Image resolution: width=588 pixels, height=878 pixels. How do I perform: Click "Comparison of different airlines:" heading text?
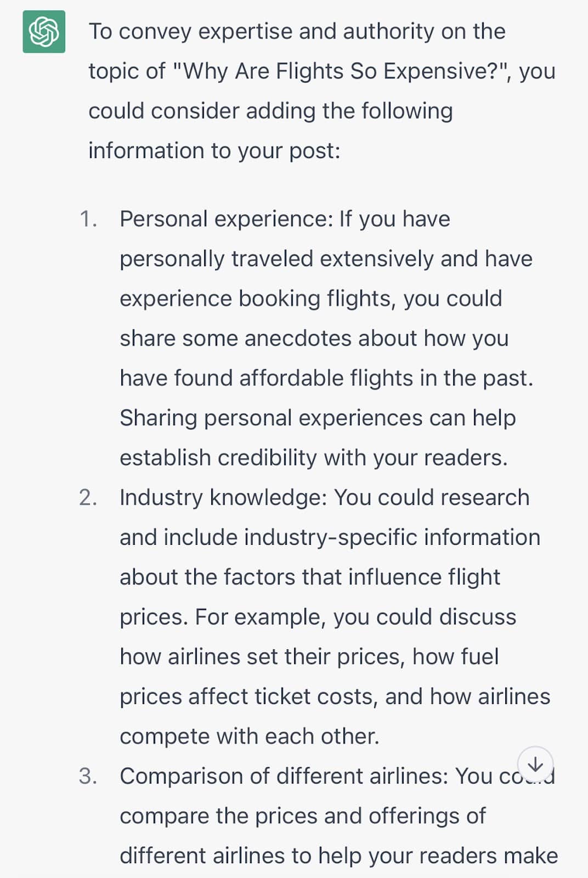click(284, 776)
